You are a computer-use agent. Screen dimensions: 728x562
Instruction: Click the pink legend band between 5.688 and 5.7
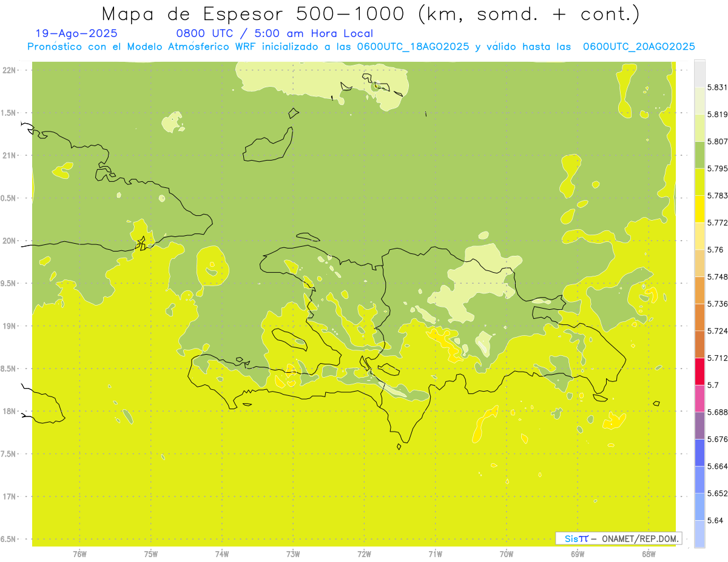[699, 398]
